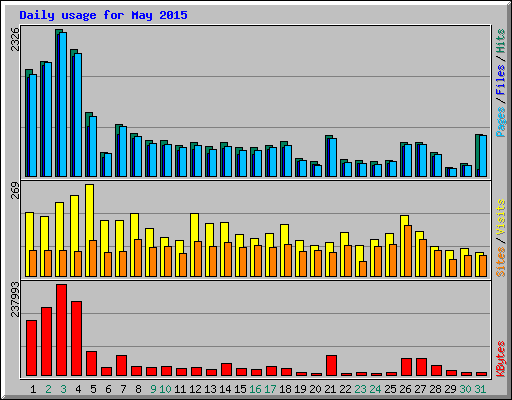This screenshot has width=512, height=400.
Task: Click day 14 on the x-axis
Action: coord(225,389)
